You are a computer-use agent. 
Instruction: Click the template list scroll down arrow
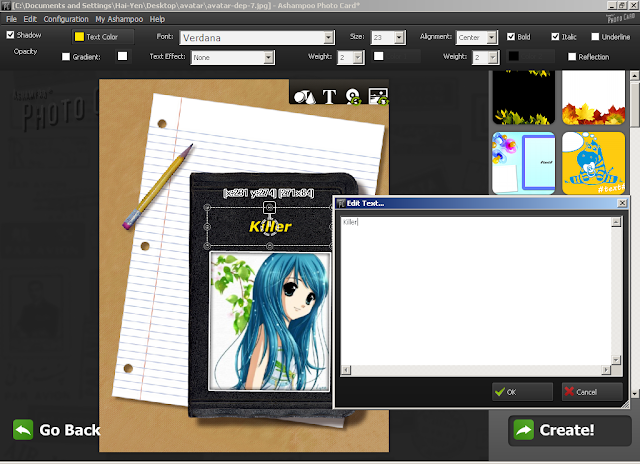(634, 394)
